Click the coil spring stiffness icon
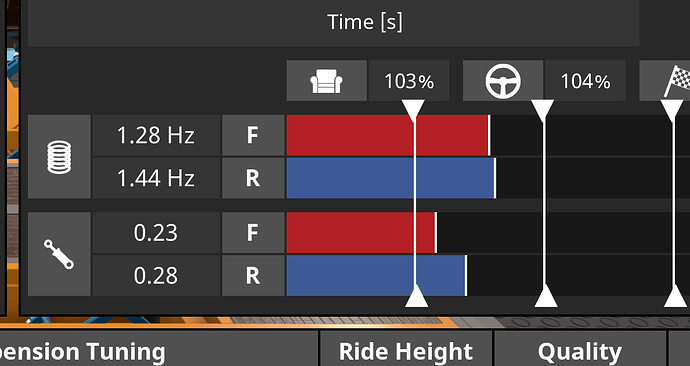 59,157
